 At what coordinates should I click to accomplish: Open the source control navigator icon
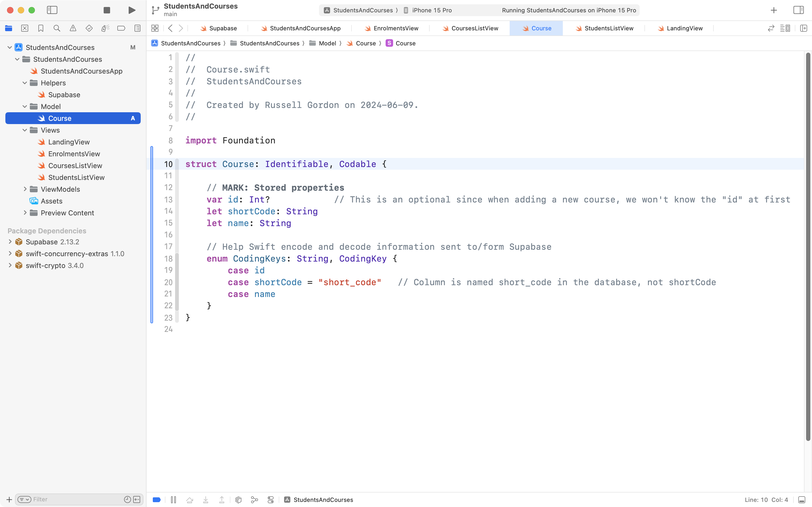point(25,28)
